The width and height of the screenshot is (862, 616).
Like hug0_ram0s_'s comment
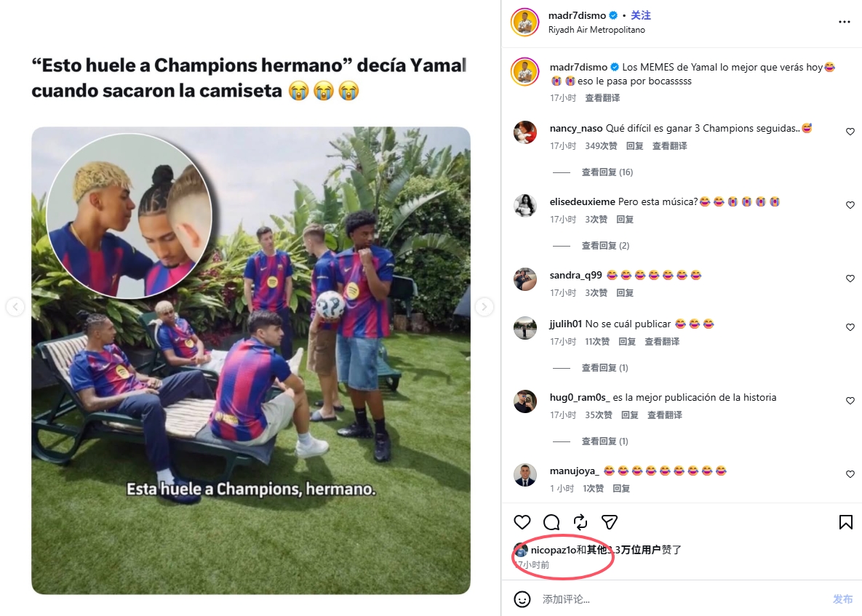point(850,401)
